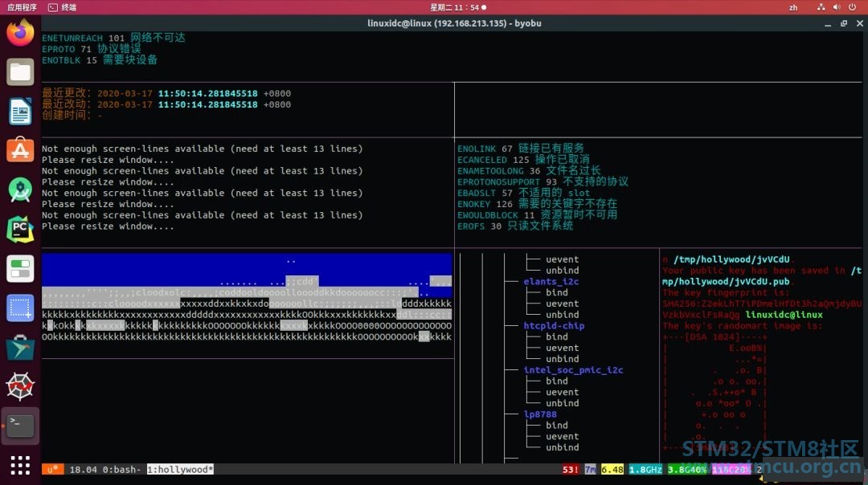
Task: Launch the blue arrow application in dock
Action: point(20,348)
